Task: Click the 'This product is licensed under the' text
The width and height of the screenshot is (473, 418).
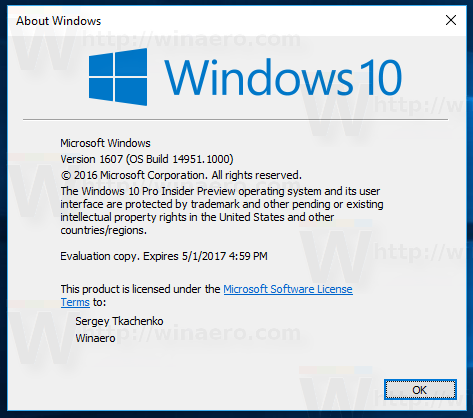Action: click(x=140, y=289)
